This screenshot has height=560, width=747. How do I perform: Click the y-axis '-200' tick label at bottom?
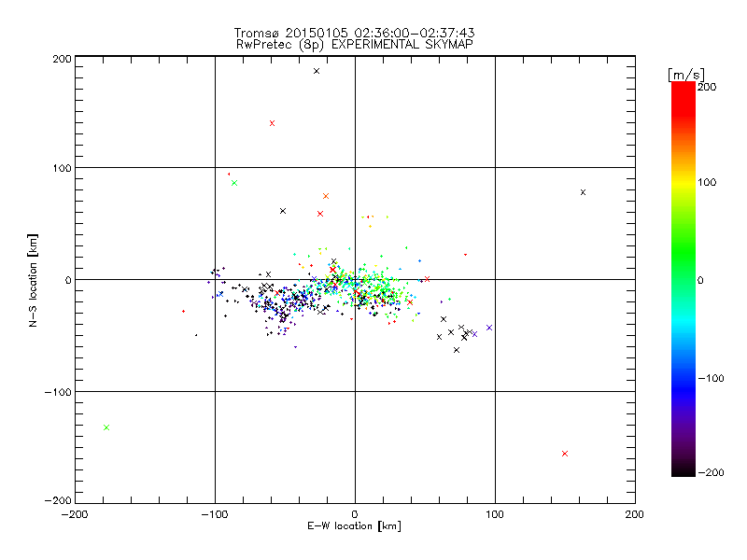pos(58,500)
